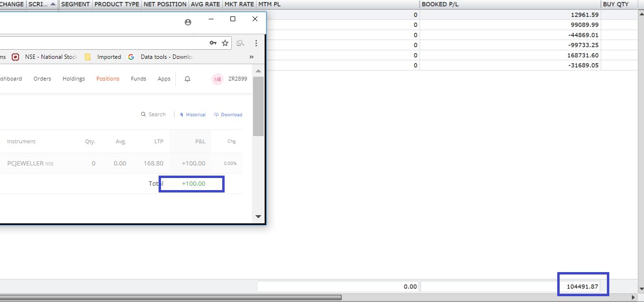This screenshot has height=302, width=644.
Task: Click the browser vertical scrollbar thumb
Action: coord(258,106)
